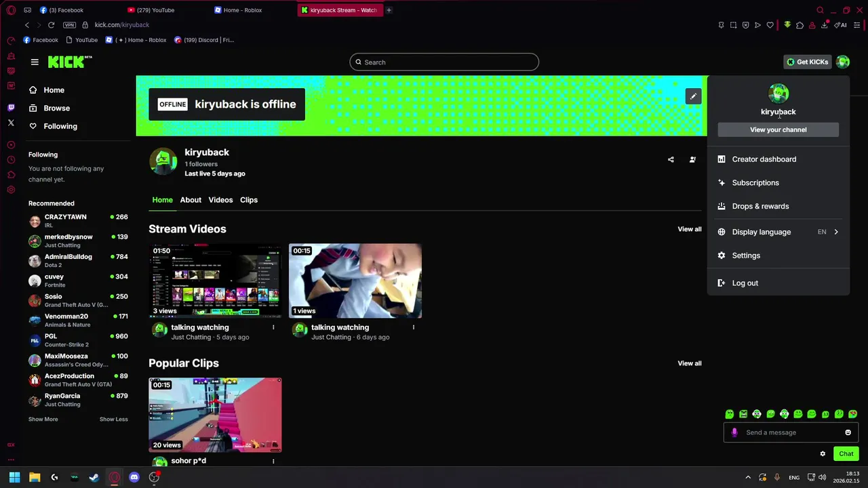
Task: Open Discord from the taskbar
Action: [134, 477]
